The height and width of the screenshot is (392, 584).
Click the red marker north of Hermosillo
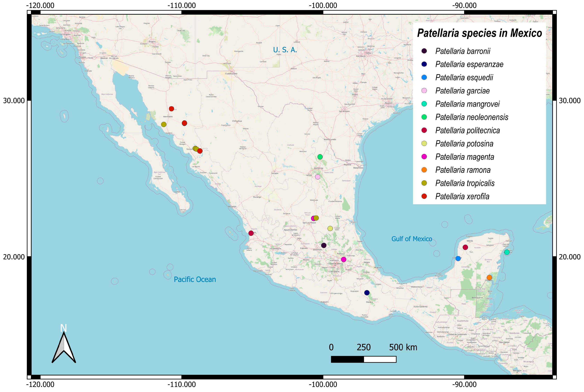tap(171, 109)
